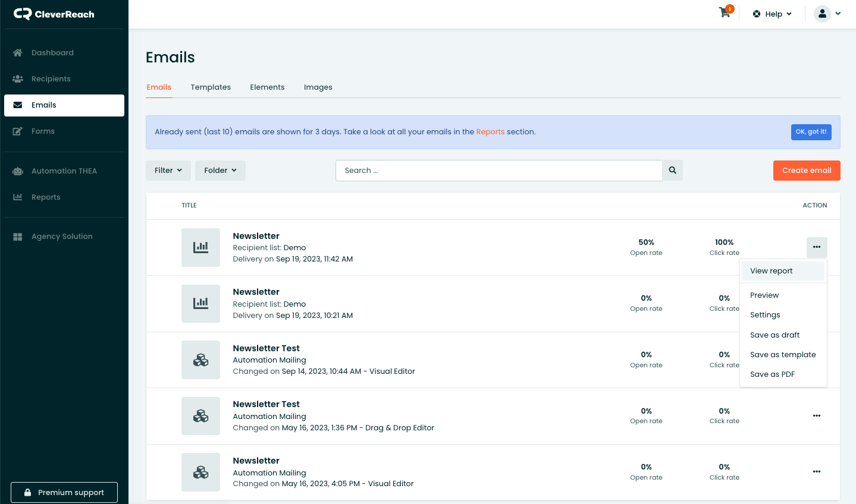856x504 pixels.
Task: Click the TITLE column header
Action: point(189,206)
